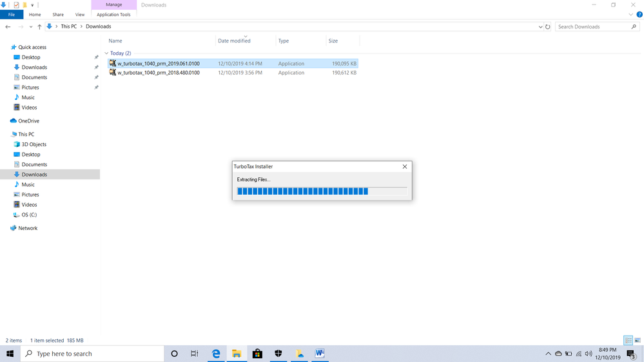The height and width of the screenshot is (362, 644).
Task: Open Music under Quick access
Action: click(28, 97)
